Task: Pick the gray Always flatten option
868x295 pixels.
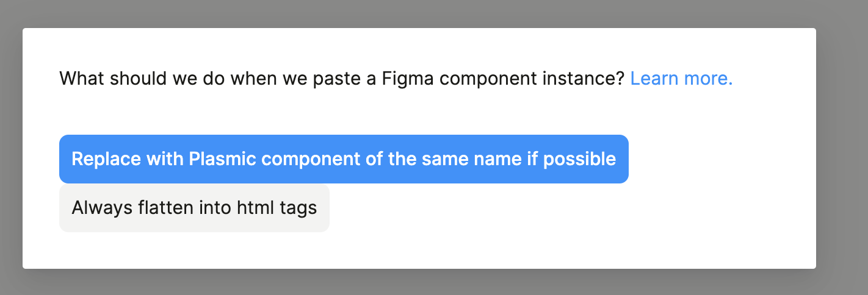Action: (194, 208)
